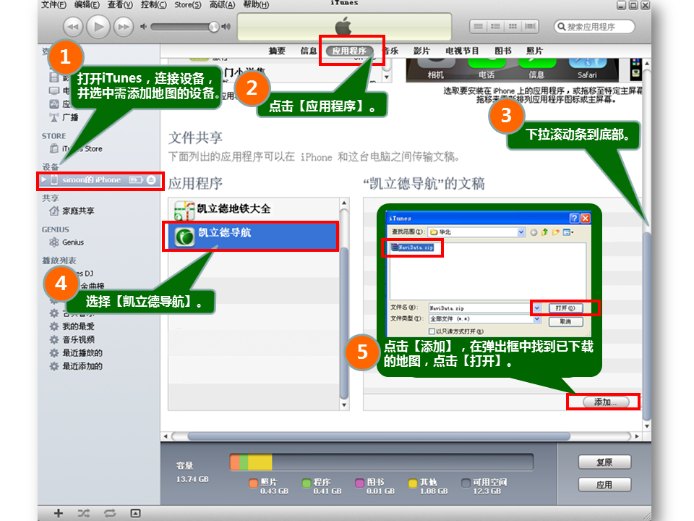694x521 pixels.
Task: Click the 应用 button
Action: point(605,485)
